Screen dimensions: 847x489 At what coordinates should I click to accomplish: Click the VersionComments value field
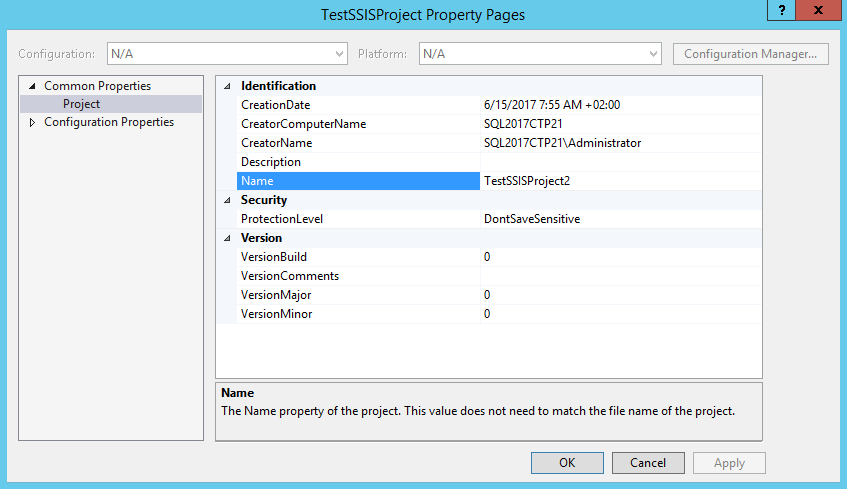620,276
